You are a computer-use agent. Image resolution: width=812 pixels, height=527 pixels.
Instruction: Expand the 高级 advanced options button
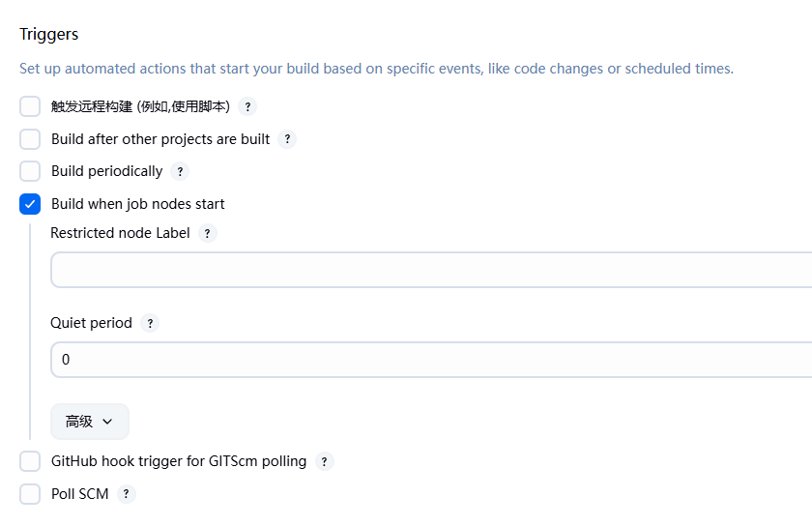(89, 422)
